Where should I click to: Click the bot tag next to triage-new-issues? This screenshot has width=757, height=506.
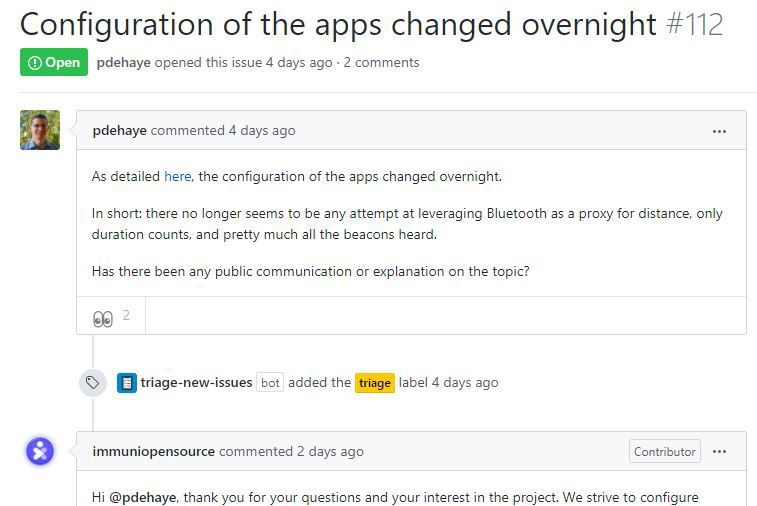(x=270, y=383)
